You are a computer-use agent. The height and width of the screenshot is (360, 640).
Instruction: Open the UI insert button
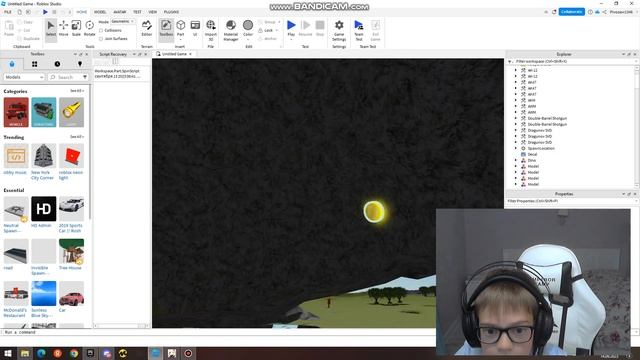pyautogui.click(x=195, y=29)
